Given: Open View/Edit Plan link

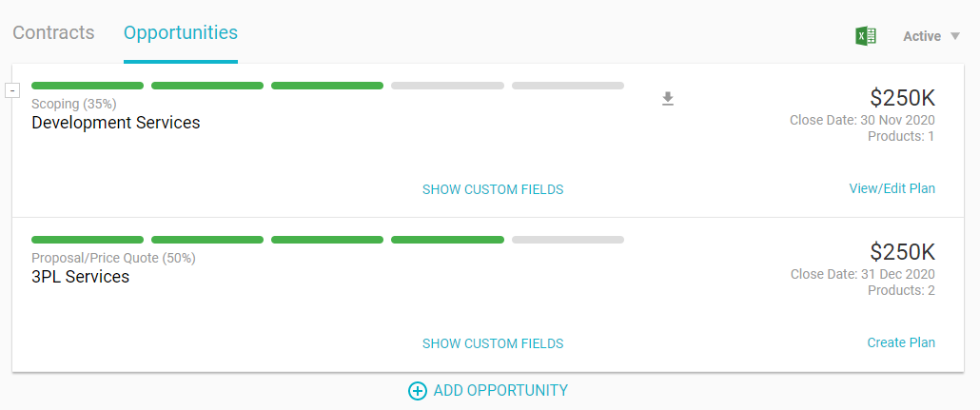Looking at the screenshot, I should (x=892, y=188).
